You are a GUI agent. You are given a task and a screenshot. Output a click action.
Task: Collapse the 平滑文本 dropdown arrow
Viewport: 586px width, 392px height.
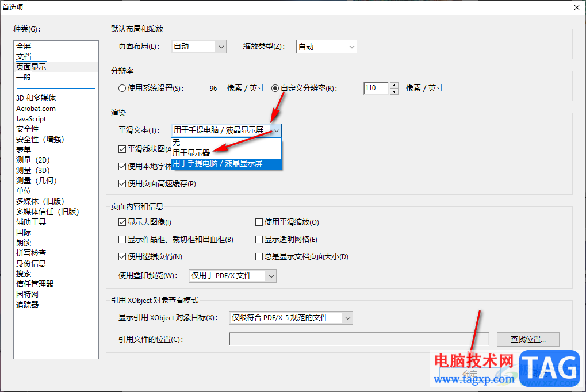tap(277, 131)
